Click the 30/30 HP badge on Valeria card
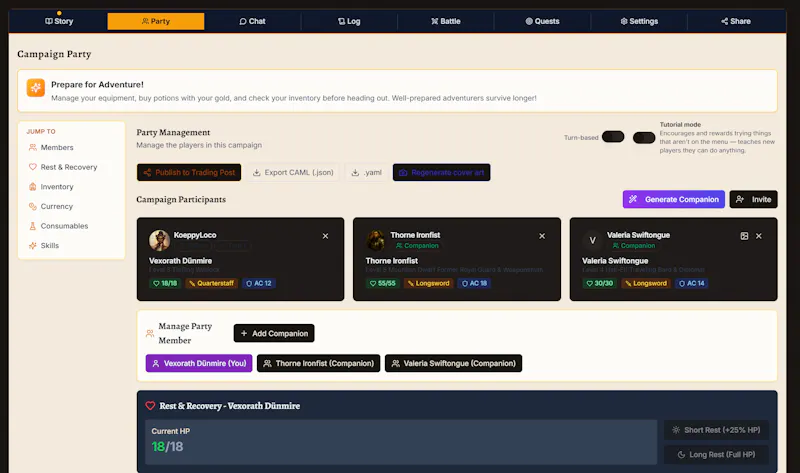Viewport: 800px width, 473px height. click(599, 283)
